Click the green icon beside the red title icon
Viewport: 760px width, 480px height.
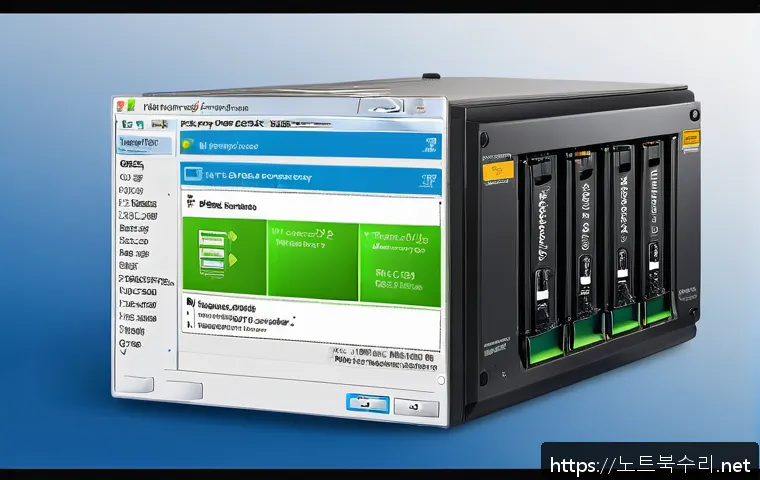point(130,106)
